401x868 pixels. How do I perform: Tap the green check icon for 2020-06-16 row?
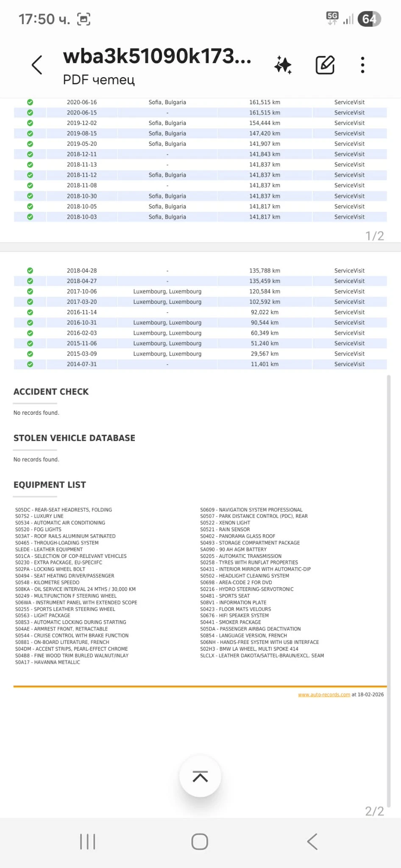pos(30,102)
